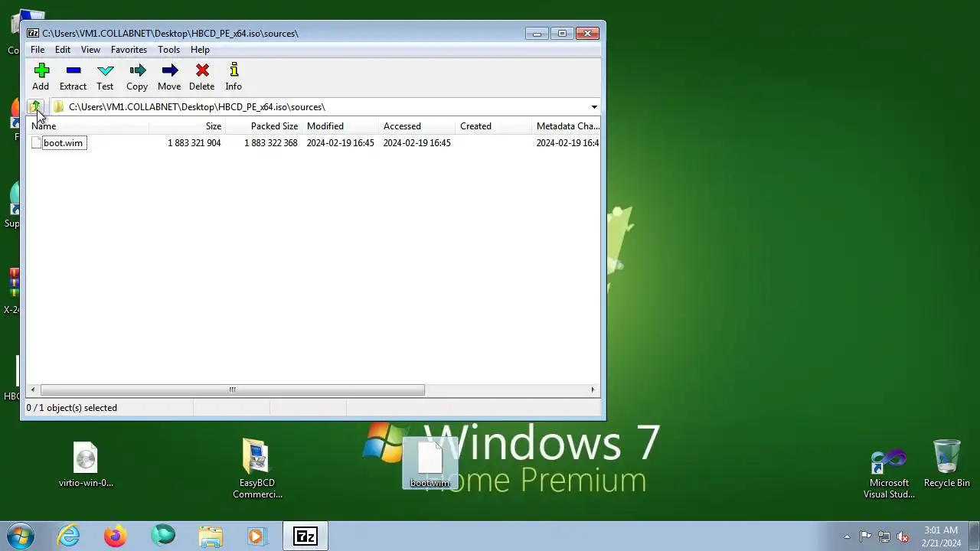Open the Windows Start menu
980x551 pixels.
(21, 536)
